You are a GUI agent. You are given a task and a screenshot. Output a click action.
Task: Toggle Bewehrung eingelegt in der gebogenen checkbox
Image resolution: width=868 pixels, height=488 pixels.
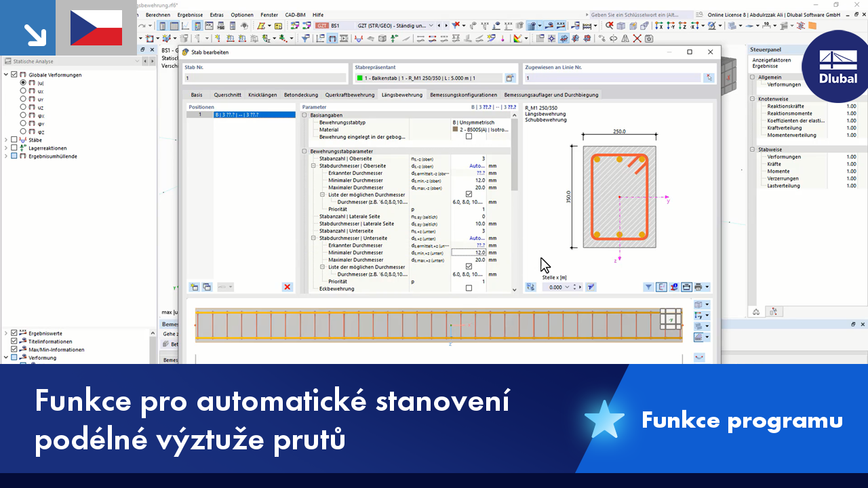[x=469, y=136]
